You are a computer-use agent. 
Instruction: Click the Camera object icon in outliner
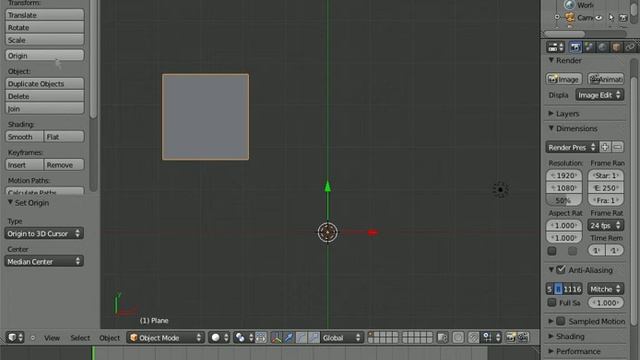[570, 18]
